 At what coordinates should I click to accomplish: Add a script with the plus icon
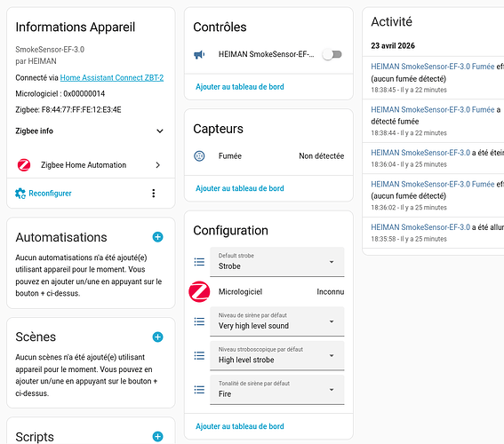(157, 437)
